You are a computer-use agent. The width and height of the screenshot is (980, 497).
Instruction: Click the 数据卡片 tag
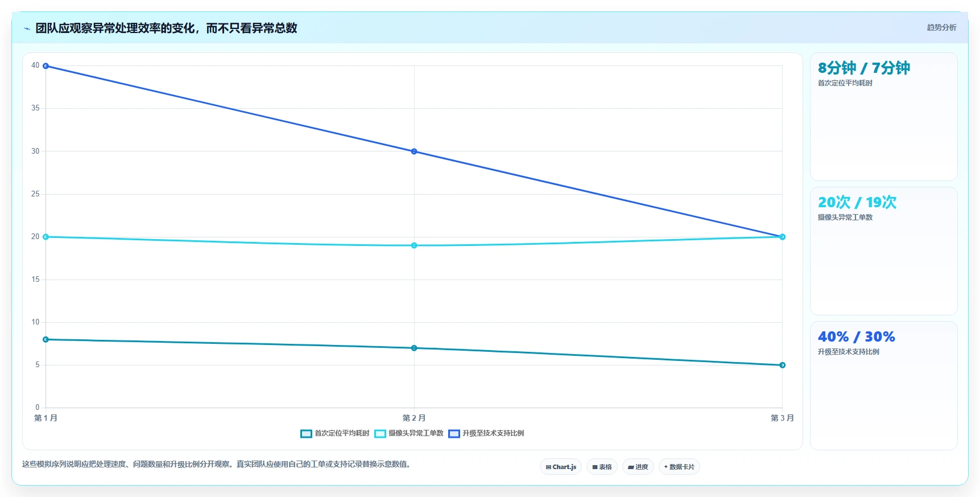click(x=679, y=467)
